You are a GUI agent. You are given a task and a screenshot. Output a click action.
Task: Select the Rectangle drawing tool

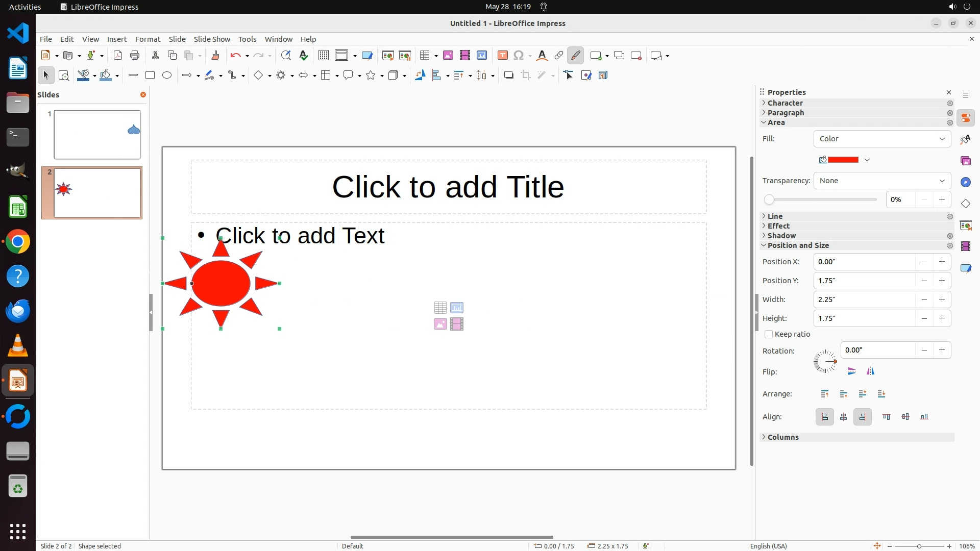[150, 76]
